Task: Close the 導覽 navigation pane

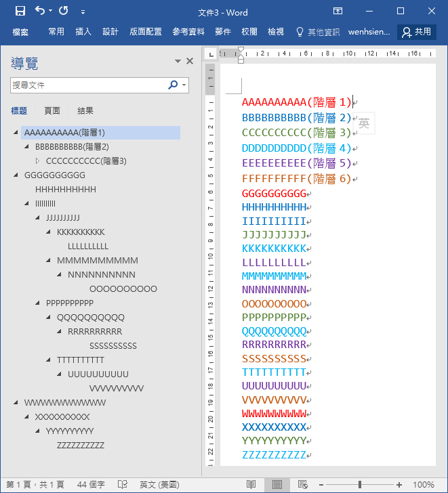Action: click(x=190, y=61)
